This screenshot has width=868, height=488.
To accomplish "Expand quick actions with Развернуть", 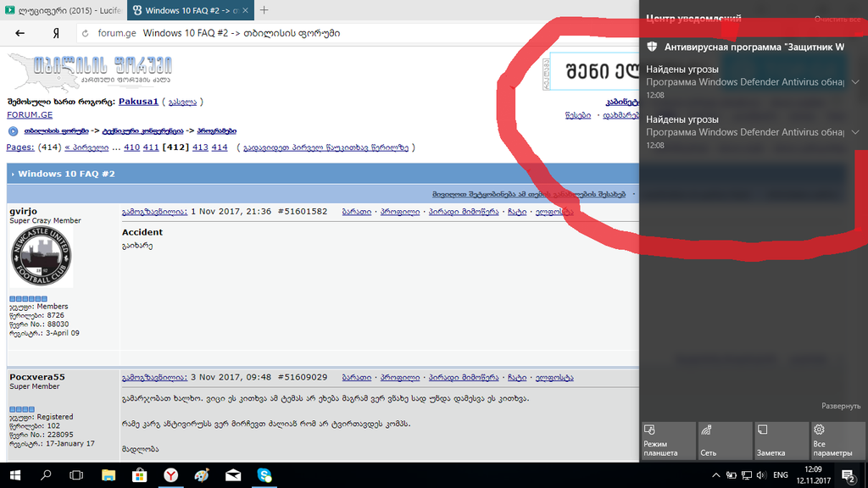I will [x=841, y=406].
